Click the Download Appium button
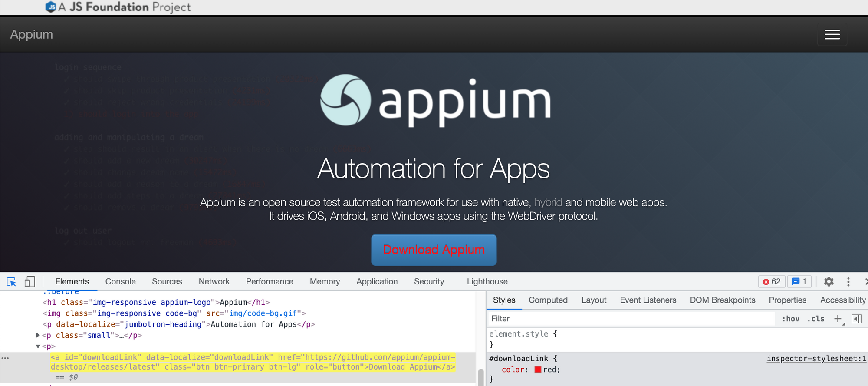Screen dimensions: 868x386 click(x=434, y=250)
